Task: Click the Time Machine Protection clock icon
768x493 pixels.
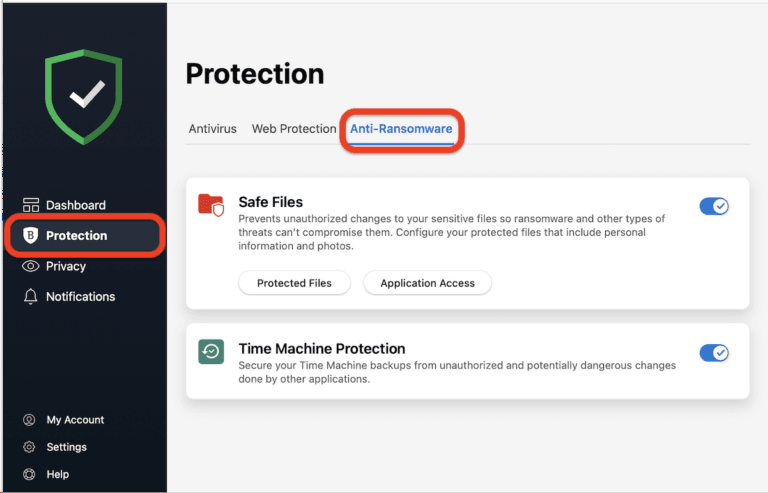Action: (211, 352)
